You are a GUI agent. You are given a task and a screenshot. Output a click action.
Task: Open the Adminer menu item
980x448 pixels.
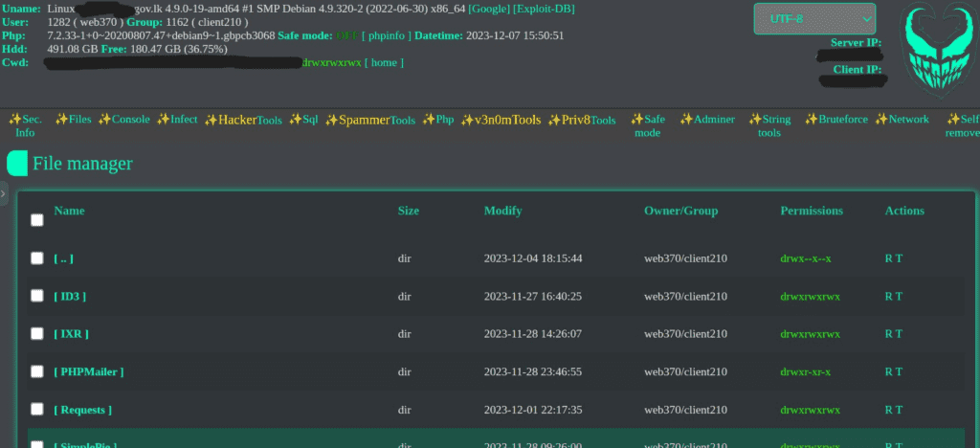[x=707, y=120]
